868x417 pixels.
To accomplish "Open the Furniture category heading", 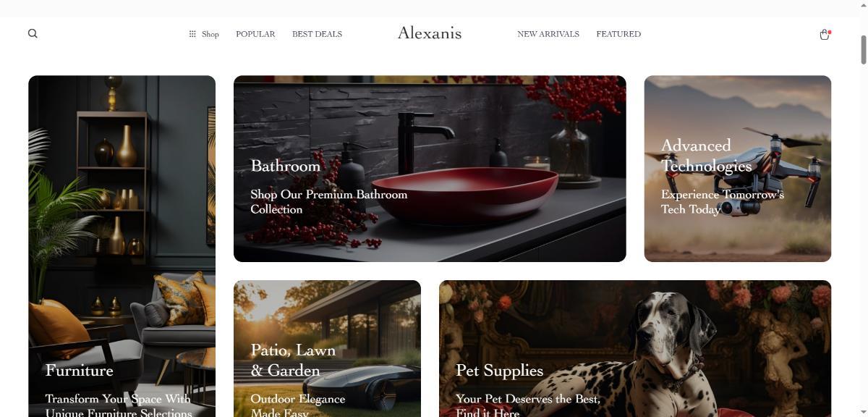I will 79,370.
